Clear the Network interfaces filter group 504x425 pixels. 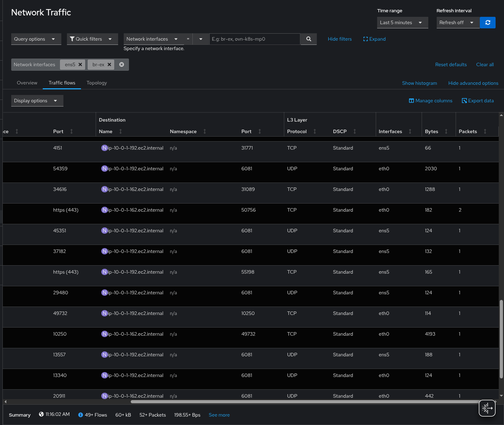click(122, 64)
